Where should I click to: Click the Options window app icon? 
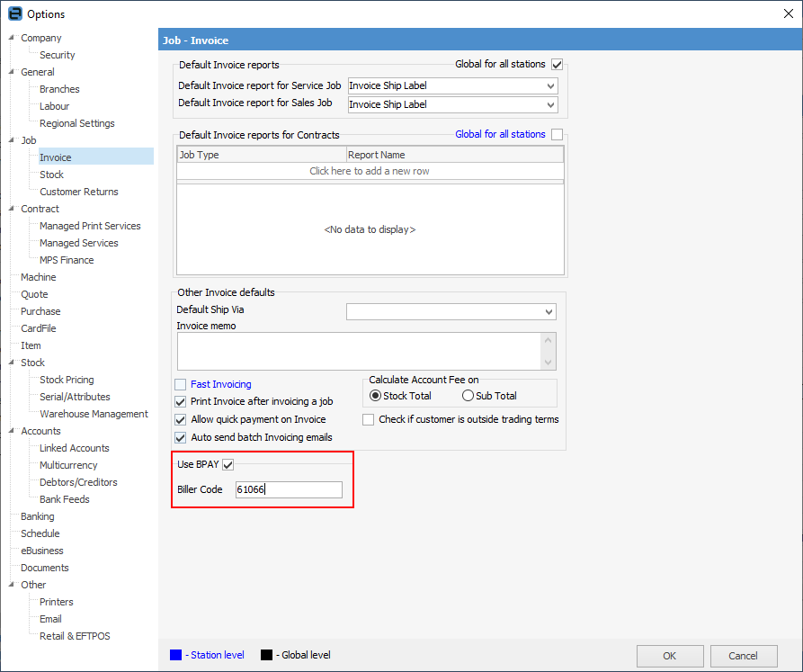[x=15, y=13]
